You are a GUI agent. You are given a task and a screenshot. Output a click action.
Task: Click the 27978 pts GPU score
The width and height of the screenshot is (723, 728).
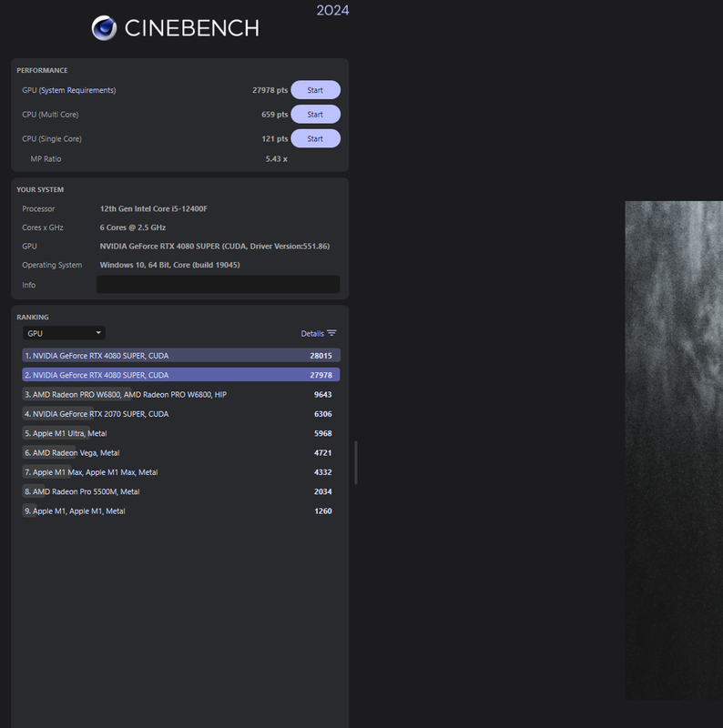point(270,90)
